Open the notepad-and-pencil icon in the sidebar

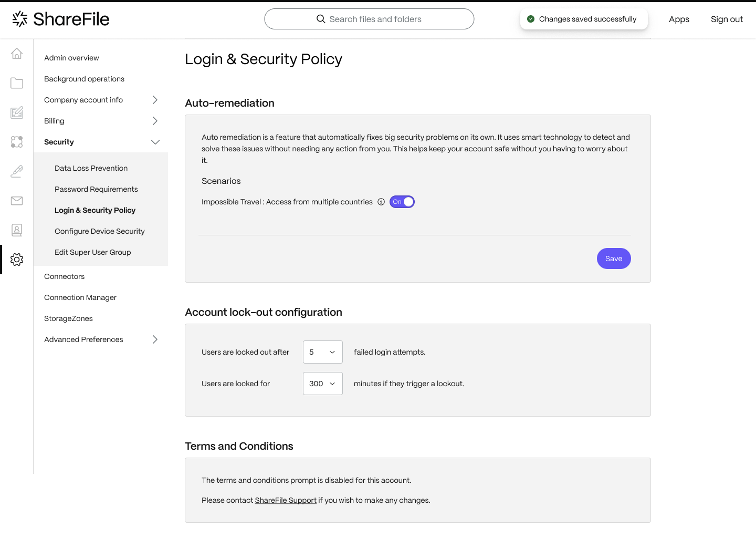[17, 112]
